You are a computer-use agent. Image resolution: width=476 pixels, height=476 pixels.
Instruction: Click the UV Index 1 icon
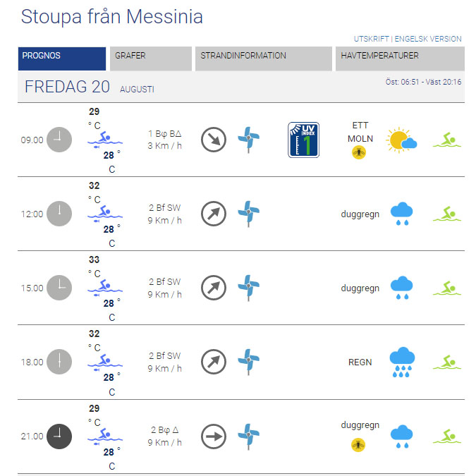coord(303,140)
